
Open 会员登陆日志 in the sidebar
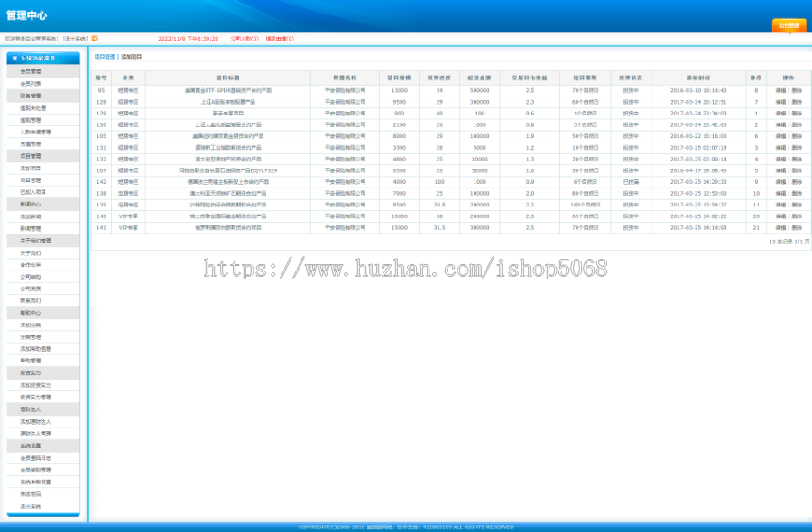point(36,458)
